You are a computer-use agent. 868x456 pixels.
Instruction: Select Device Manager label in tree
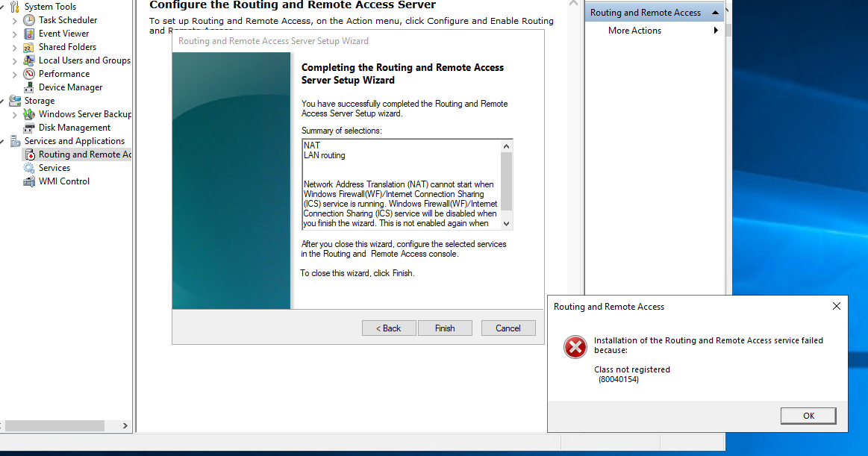click(x=70, y=87)
